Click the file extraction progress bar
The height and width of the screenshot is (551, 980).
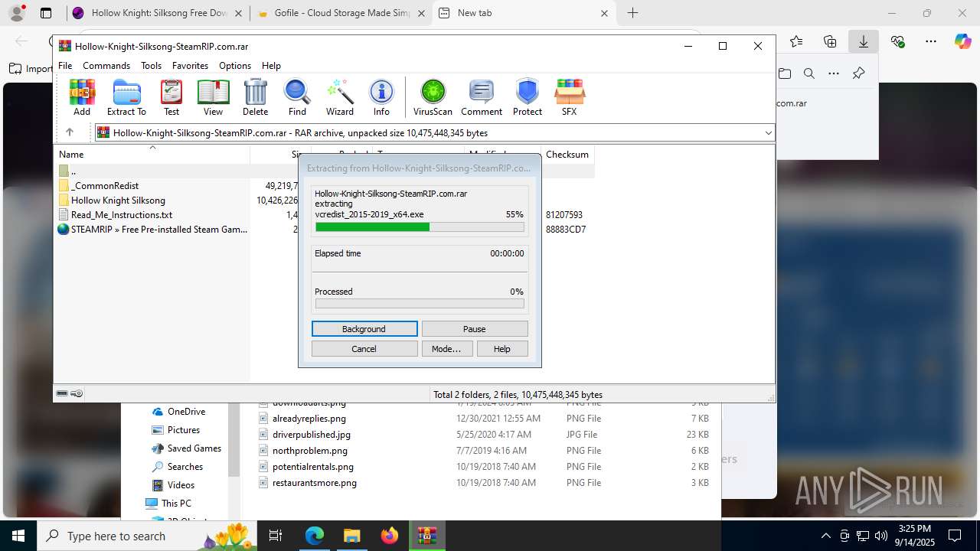[x=420, y=227]
